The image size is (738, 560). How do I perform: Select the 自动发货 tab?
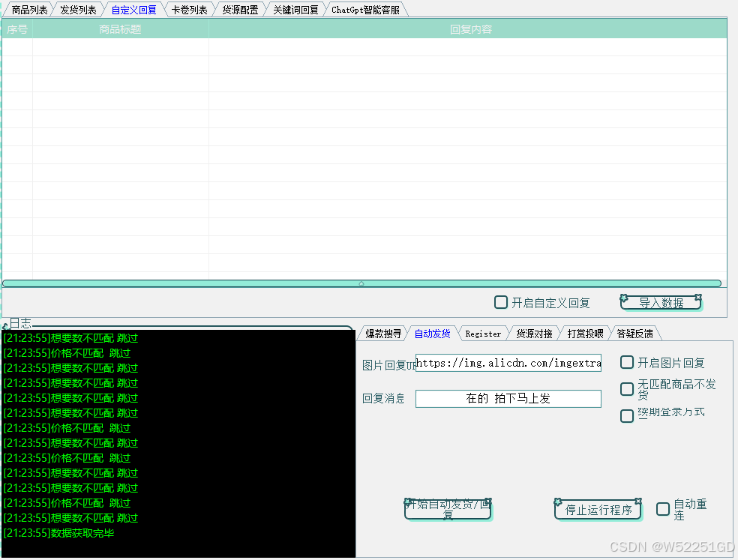click(432, 334)
